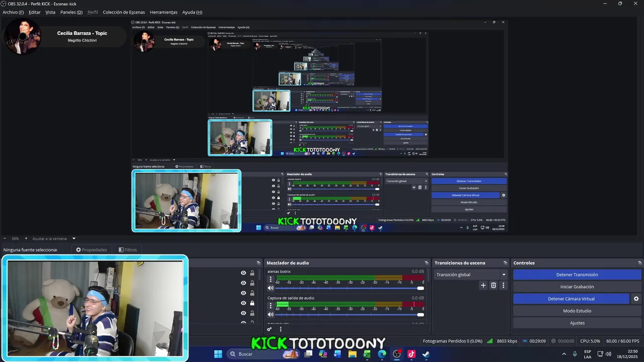Open the Editar menu
Screen dimensions: 644x362
pyautogui.click(x=35, y=12)
